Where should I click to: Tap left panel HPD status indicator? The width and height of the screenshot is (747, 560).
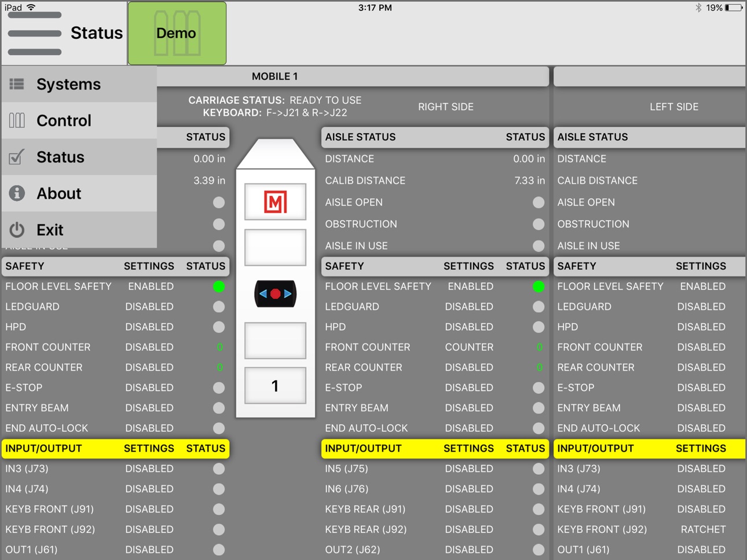[x=219, y=327]
